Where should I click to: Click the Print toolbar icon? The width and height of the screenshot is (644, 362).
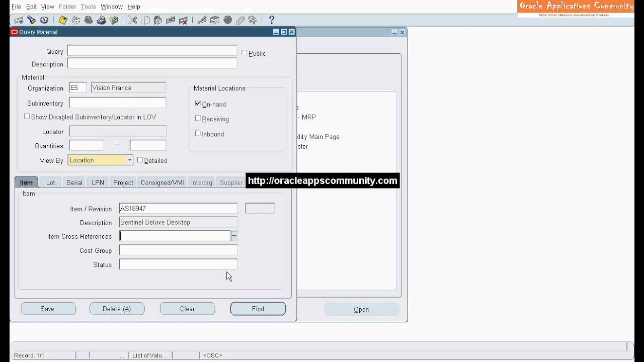pyautogui.click(x=101, y=20)
